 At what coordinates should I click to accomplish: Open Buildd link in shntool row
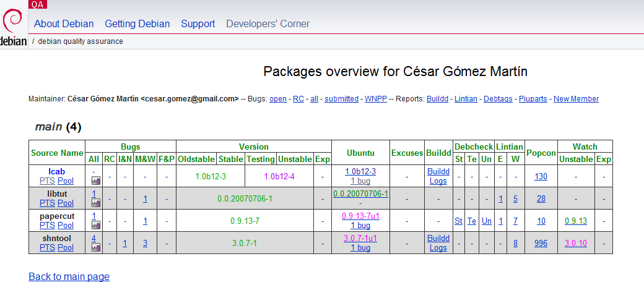click(438, 238)
